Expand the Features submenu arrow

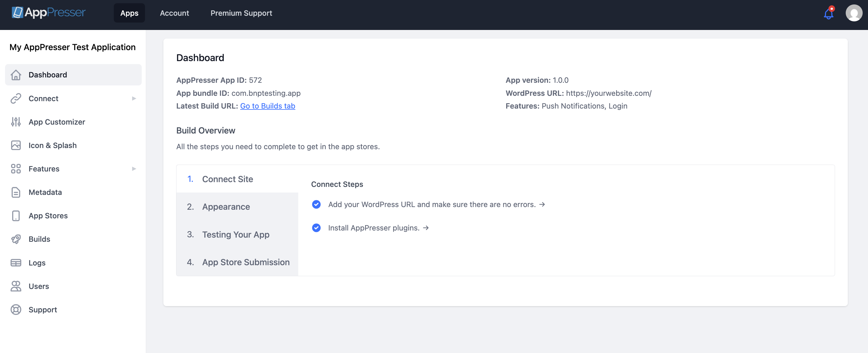tap(134, 169)
